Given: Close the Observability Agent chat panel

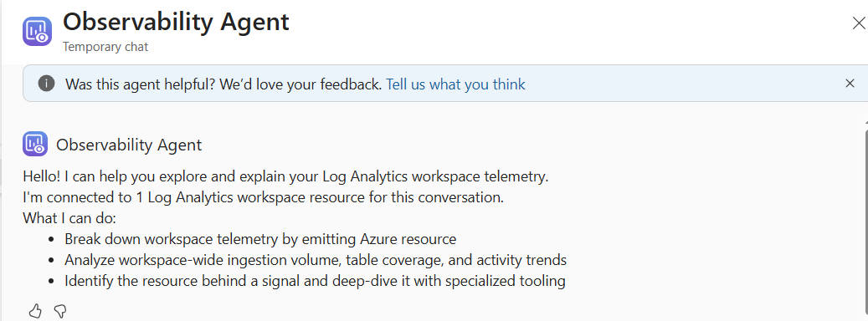Looking at the screenshot, I should pyautogui.click(x=859, y=23).
